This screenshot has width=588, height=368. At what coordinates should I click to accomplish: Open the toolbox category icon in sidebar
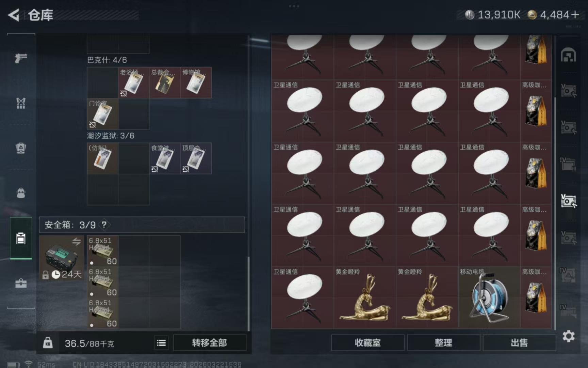click(x=21, y=283)
